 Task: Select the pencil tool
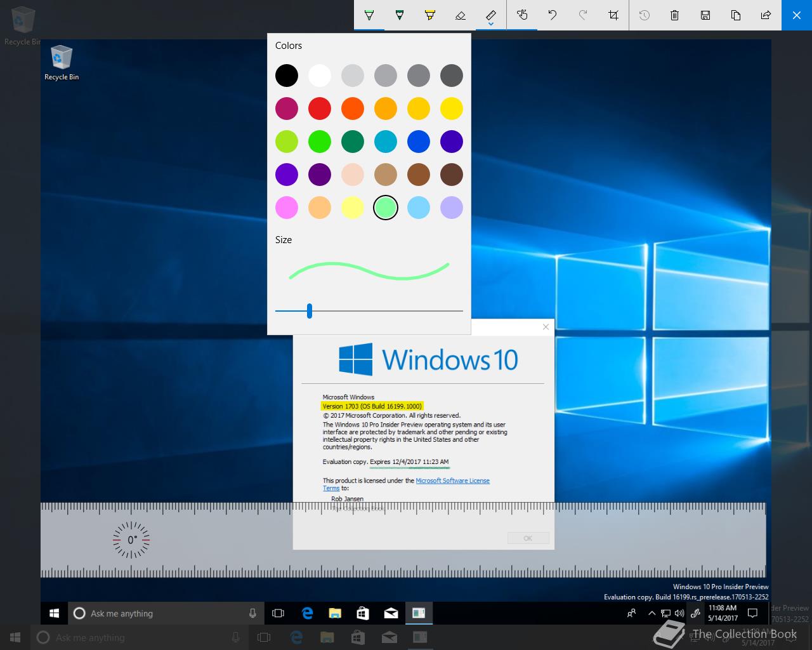point(400,15)
